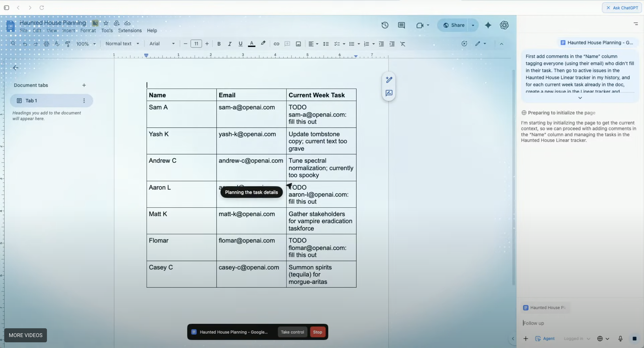Click the Take control button
The height and width of the screenshot is (348, 644).
tap(292, 332)
